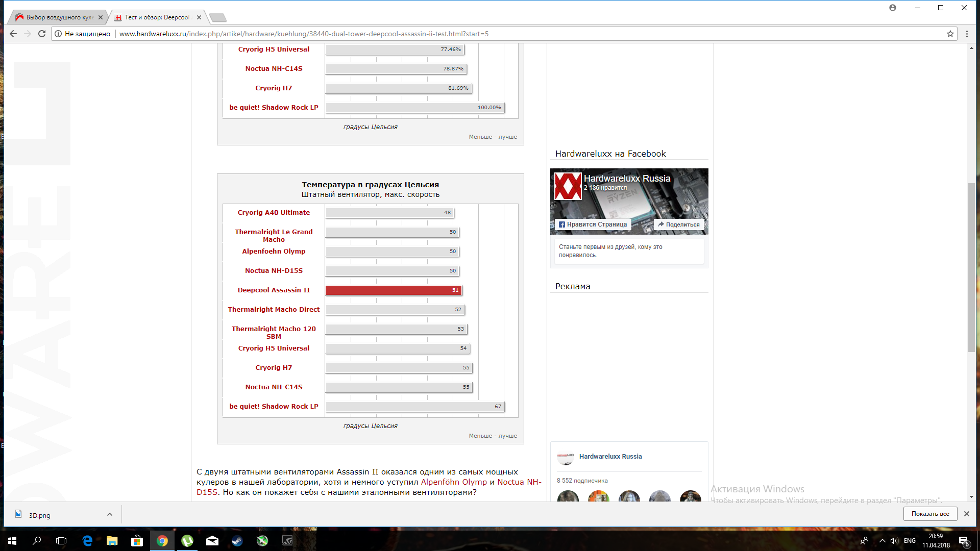Click red Deepcool Assassin II bar
Image resolution: width=980 pixels, height=551 pixels.
coord(393,290)
